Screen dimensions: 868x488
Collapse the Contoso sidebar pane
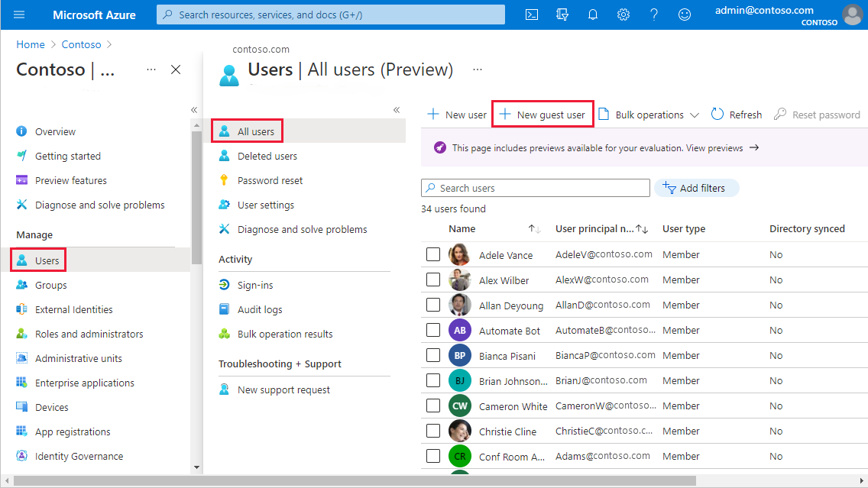click(x=193, y=109)
